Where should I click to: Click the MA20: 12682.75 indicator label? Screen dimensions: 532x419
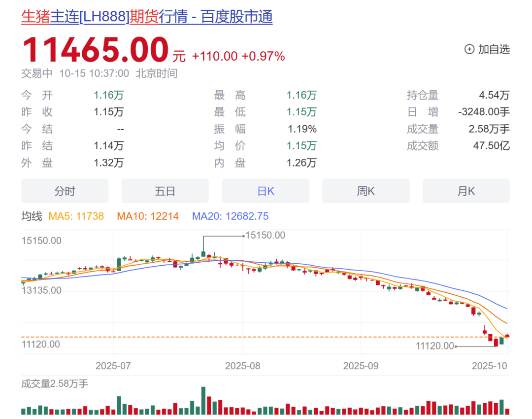coord(230,216)
